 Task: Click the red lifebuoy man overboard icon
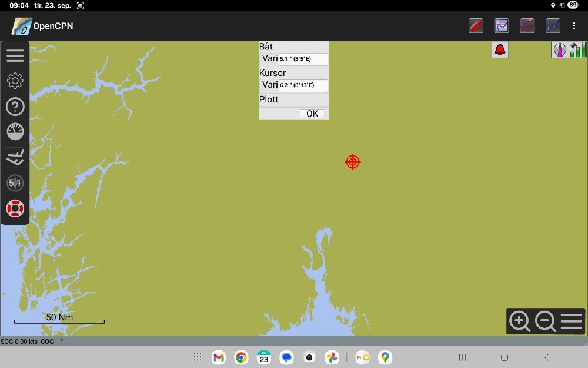(15, 208)
